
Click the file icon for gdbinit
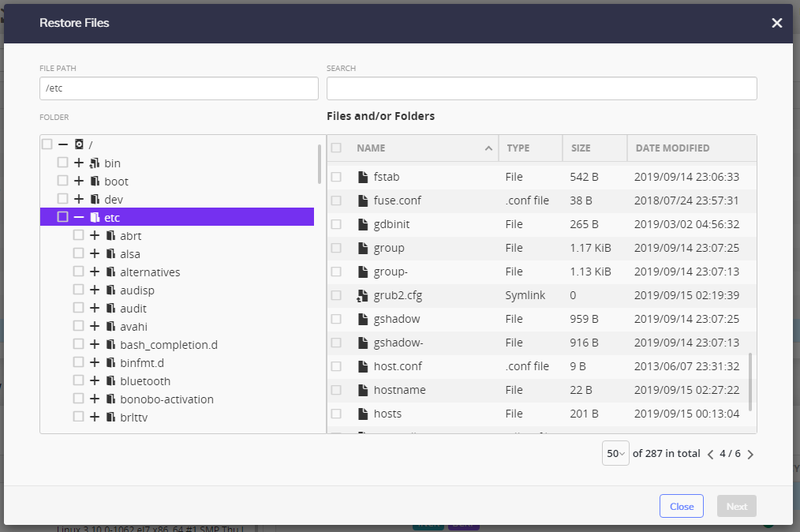[363, 224]
